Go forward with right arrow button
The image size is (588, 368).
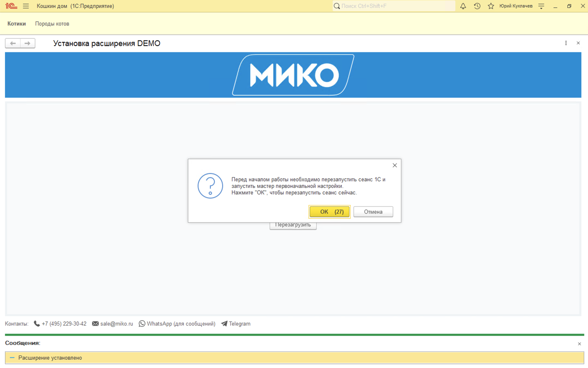coord(27,43)
